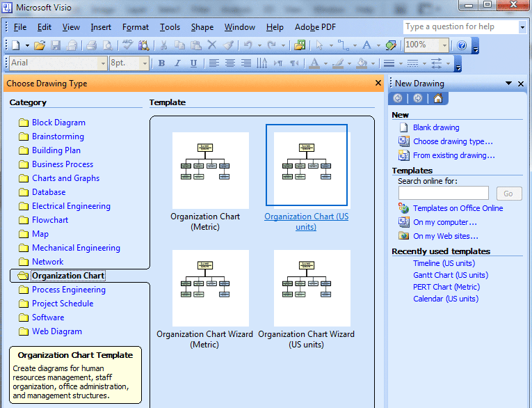Click the fill color bucket icon
The width and height of the screenshot is (532, 408).
pyautogui.click(x=361, y=63)
